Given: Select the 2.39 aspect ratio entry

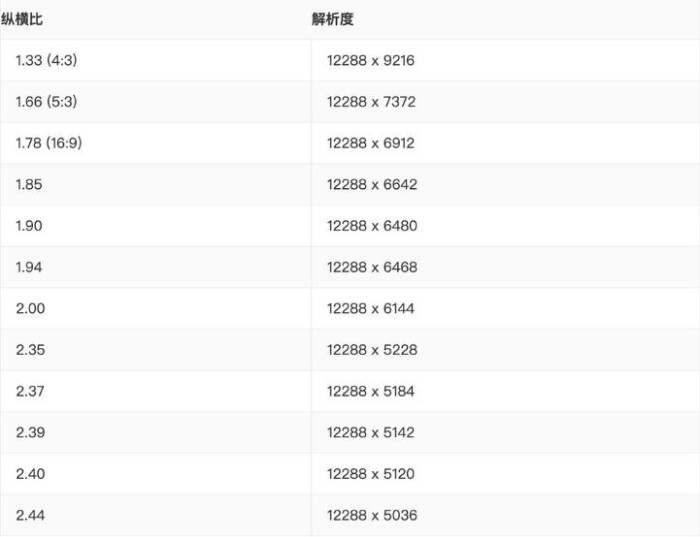Looking at the screenshot, I should (30, 432).
